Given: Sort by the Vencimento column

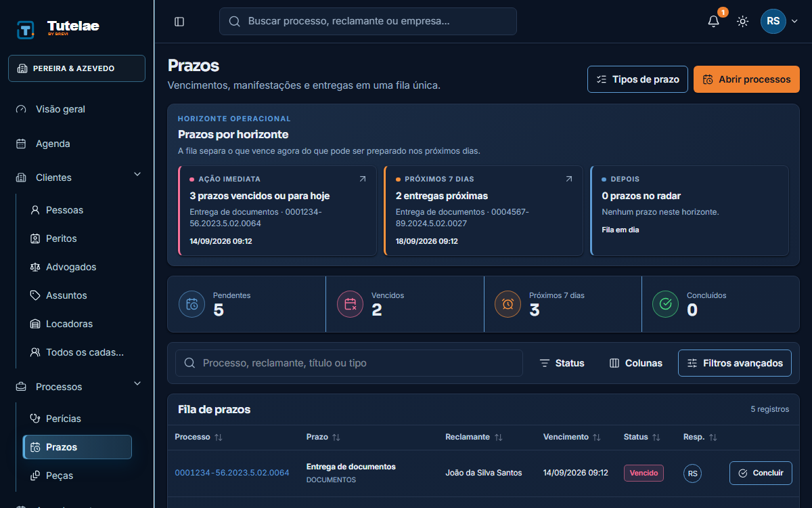Looking at the screenshot, I should 572,438.
